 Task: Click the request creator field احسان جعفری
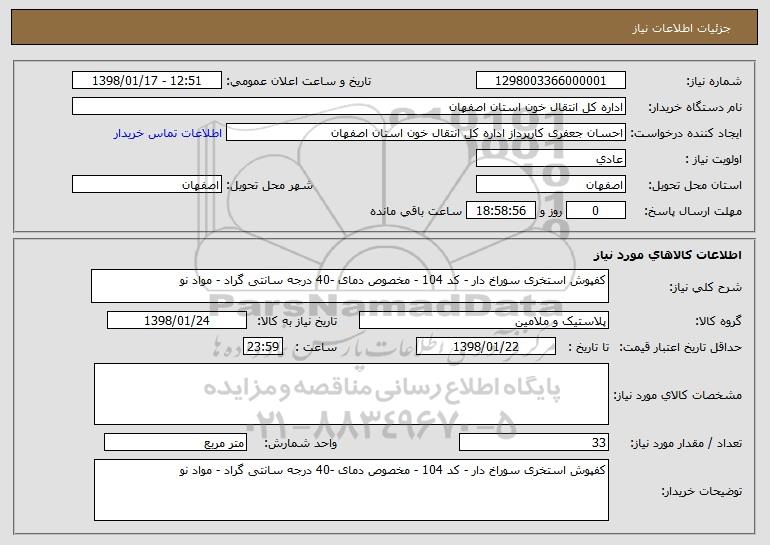coord(426,133)
